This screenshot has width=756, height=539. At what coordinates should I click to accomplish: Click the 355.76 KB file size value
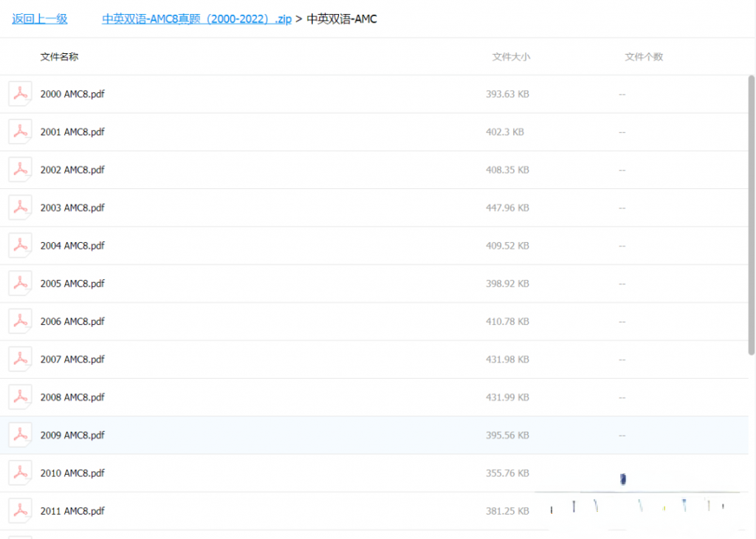[507, 473]
